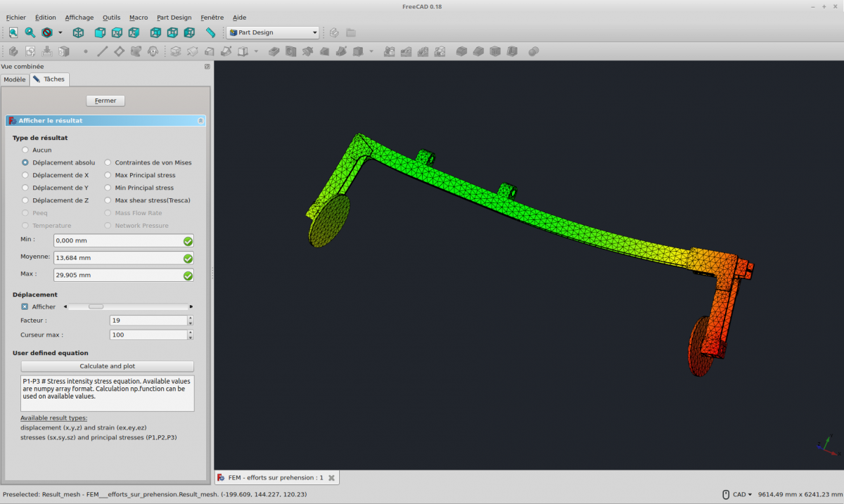The height and width of the screenshot is (504, 844).
Task: Open the Affichage menu
Action: pyautogui.click(x=79, y=17)
